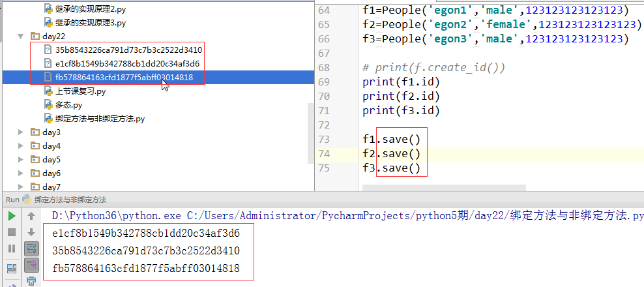Select file e1cf8b1549b342788cb1dd20c34af3d6
644x287 pixels.
click(x=127, y=64)
